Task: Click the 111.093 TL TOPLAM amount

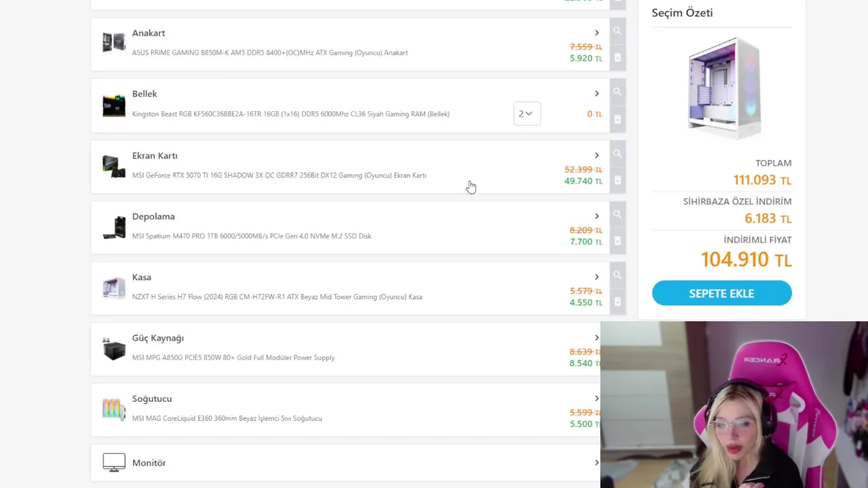Action: [x=762, y=180]
